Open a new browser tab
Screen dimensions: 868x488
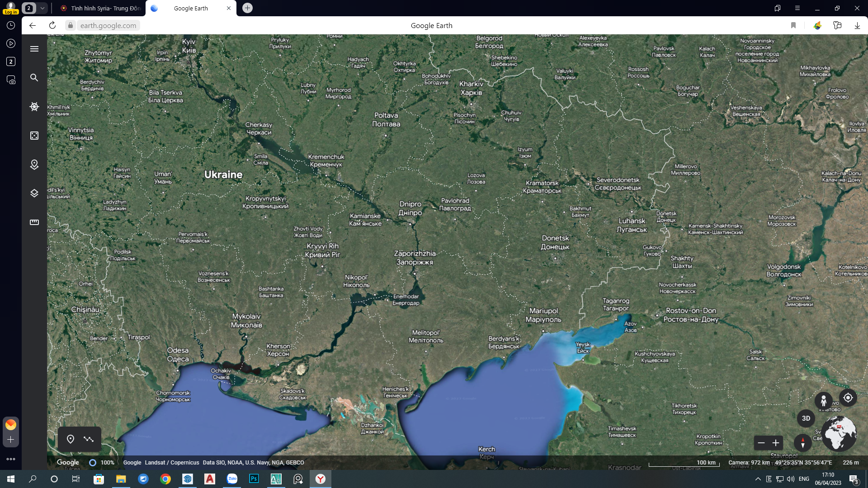click(247, 8)
